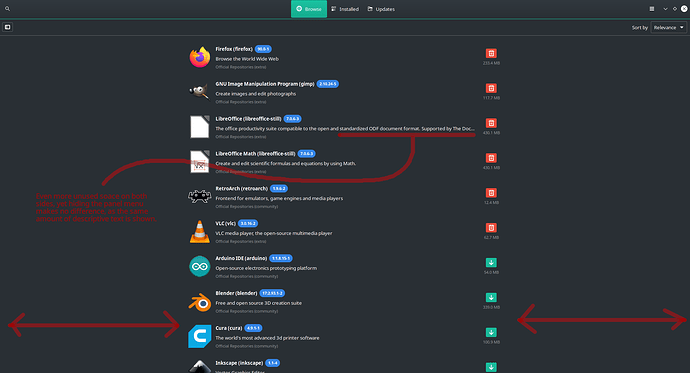
Task: Click the Blender logo icon
Action: tap(200, 302)
